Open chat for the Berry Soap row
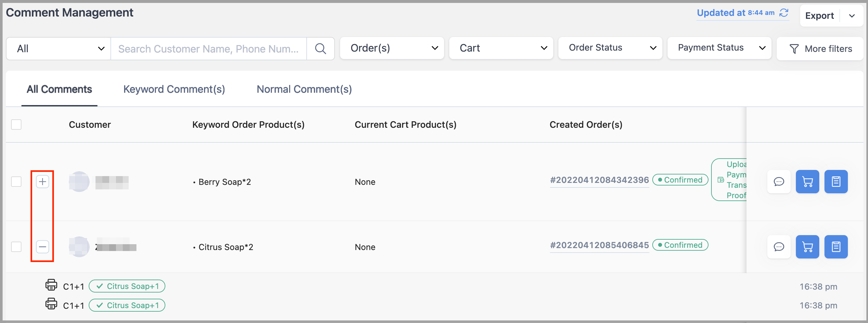Image resolution: width=868 pixels, height=323 pixels. [779, 182]
